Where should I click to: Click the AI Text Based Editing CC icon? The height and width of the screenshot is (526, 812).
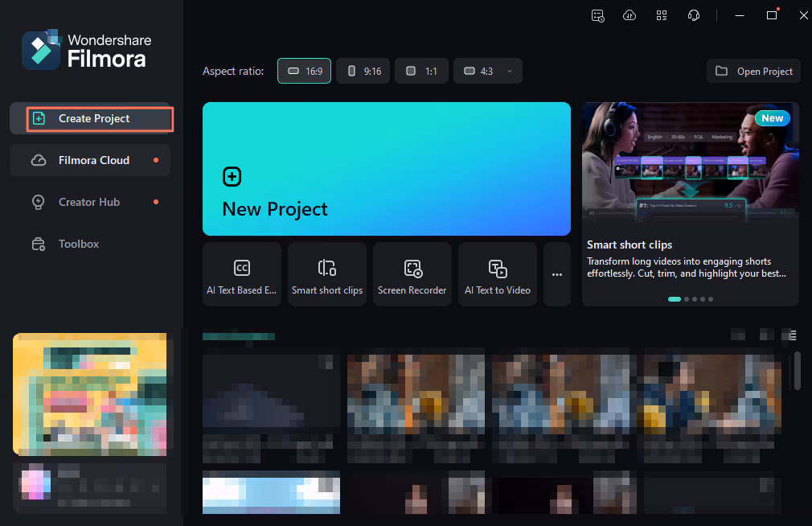(242, 268)
